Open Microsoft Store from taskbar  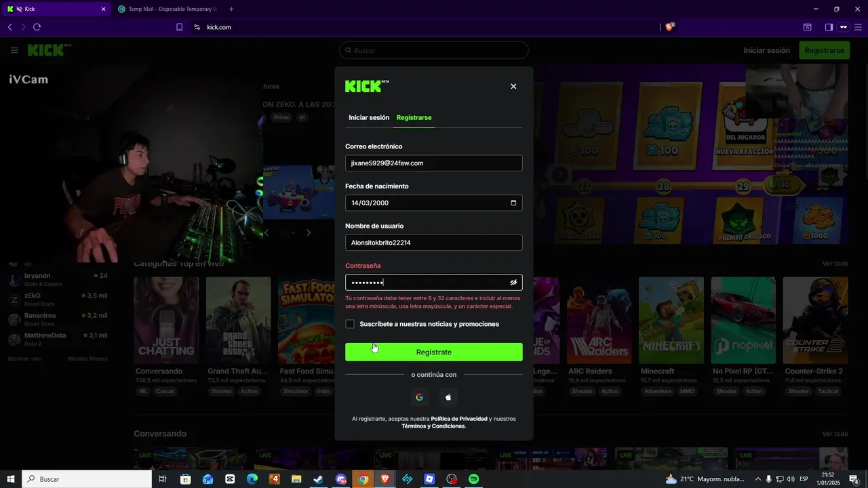pyautogui.click(x=185, y=479)
